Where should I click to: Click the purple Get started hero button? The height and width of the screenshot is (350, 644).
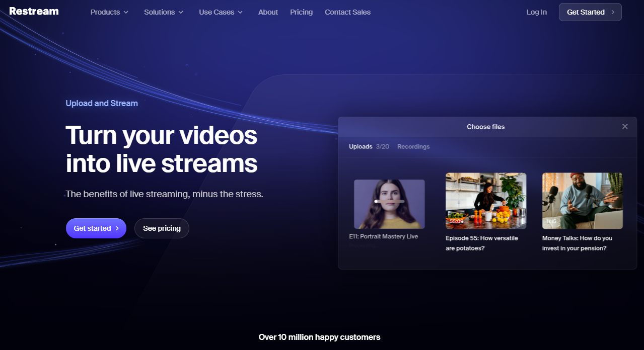coord(96,228)
